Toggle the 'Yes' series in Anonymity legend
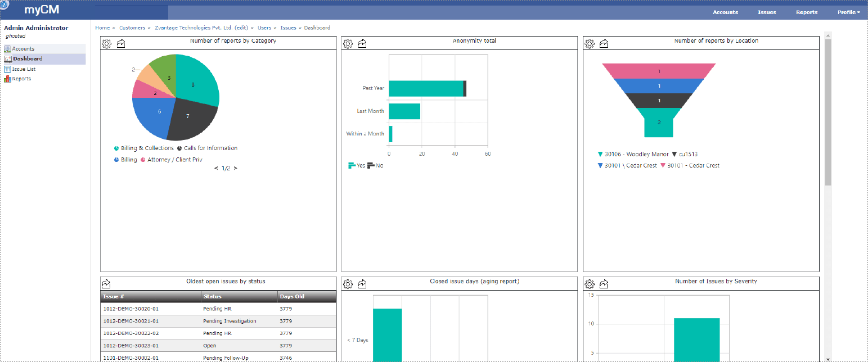The image size is (868, 362). point(357,166)
